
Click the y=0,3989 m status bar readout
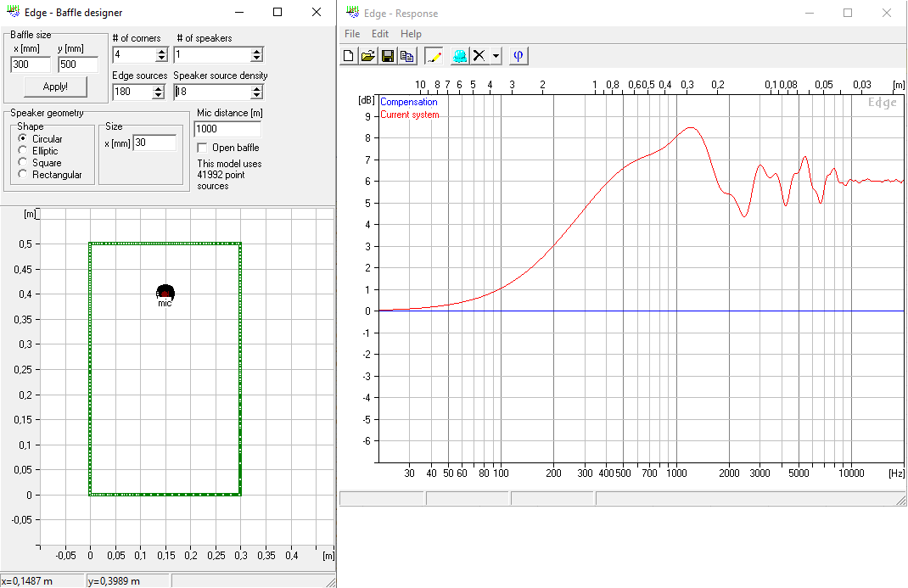(128, 581)
